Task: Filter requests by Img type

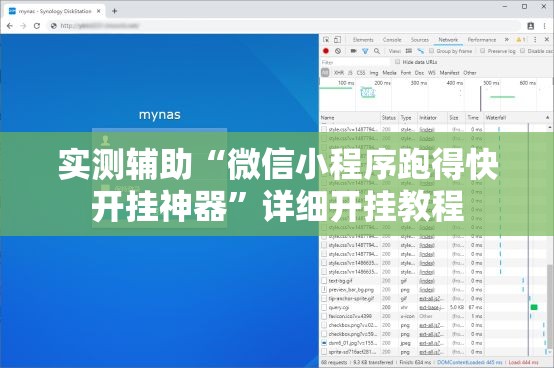Action: click(374, 72)
